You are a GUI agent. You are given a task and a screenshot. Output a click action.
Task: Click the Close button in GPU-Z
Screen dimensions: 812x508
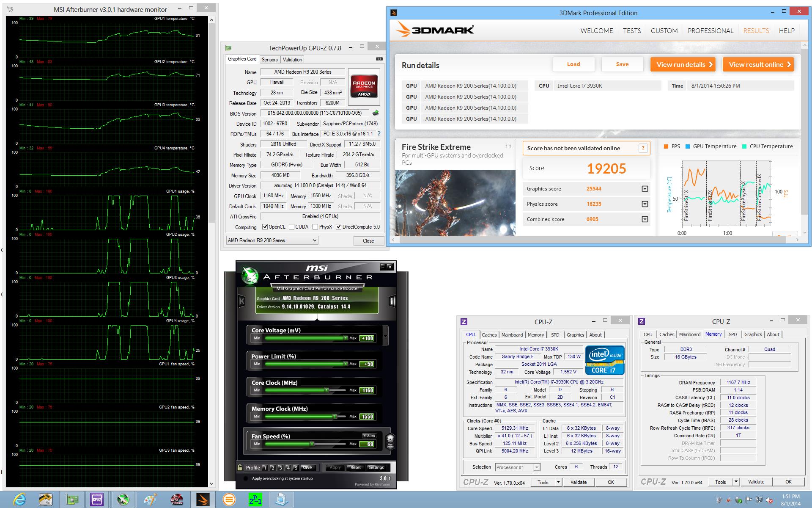coord(368,241)
